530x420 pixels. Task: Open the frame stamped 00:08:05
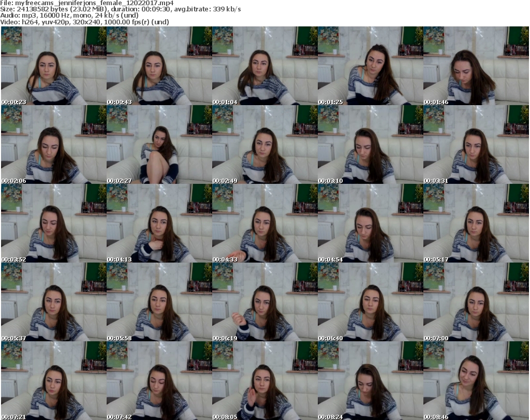264,381
